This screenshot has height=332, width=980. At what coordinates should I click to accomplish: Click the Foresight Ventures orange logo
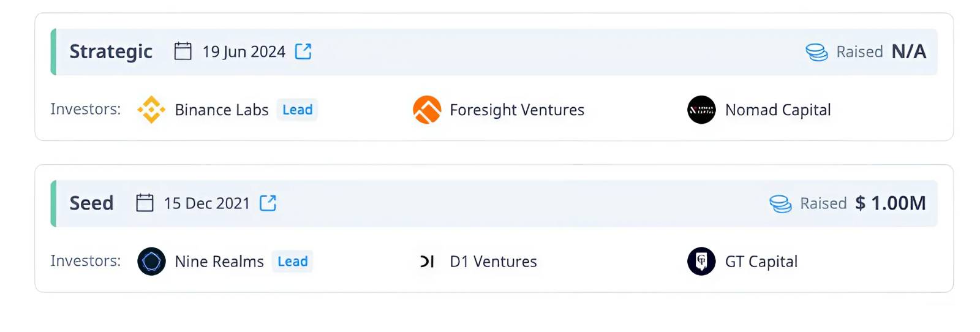(x=427, y=110)
